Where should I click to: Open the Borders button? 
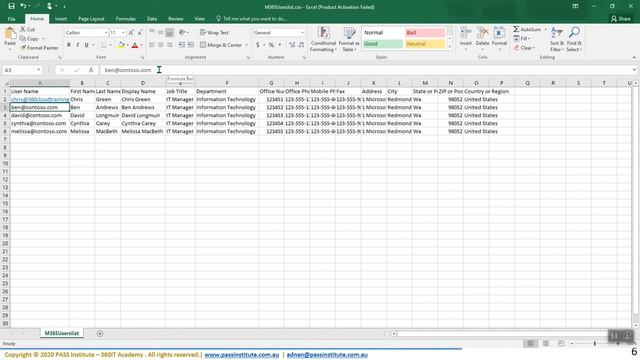(x=104, y=45)
